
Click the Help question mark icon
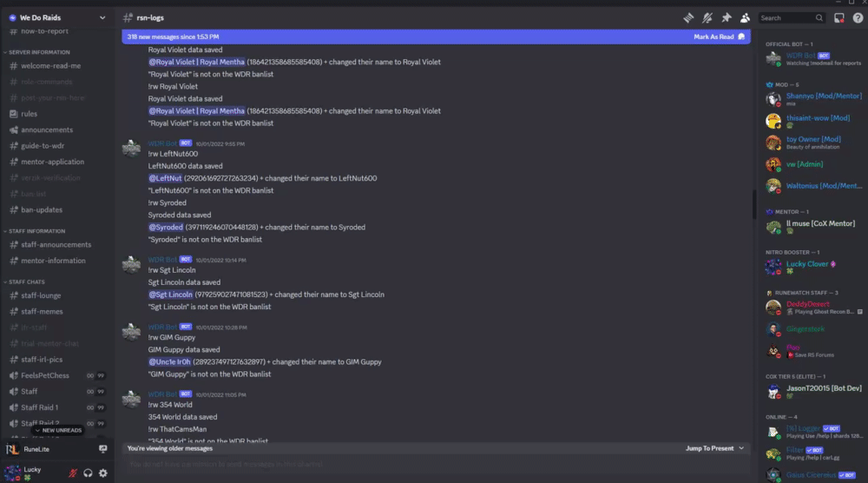(858, 17)
